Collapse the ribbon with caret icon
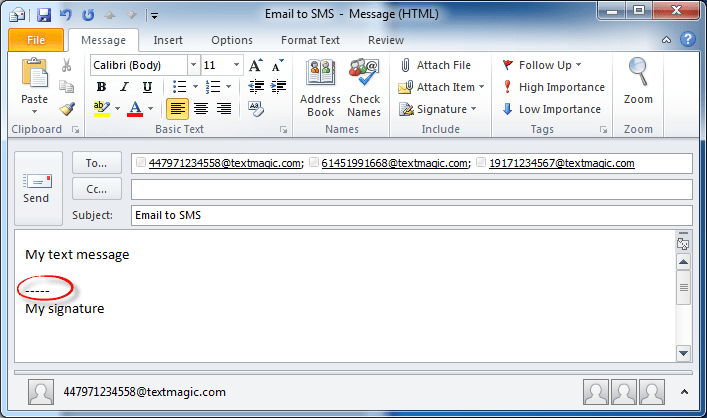707x418 pixels. 666,40
